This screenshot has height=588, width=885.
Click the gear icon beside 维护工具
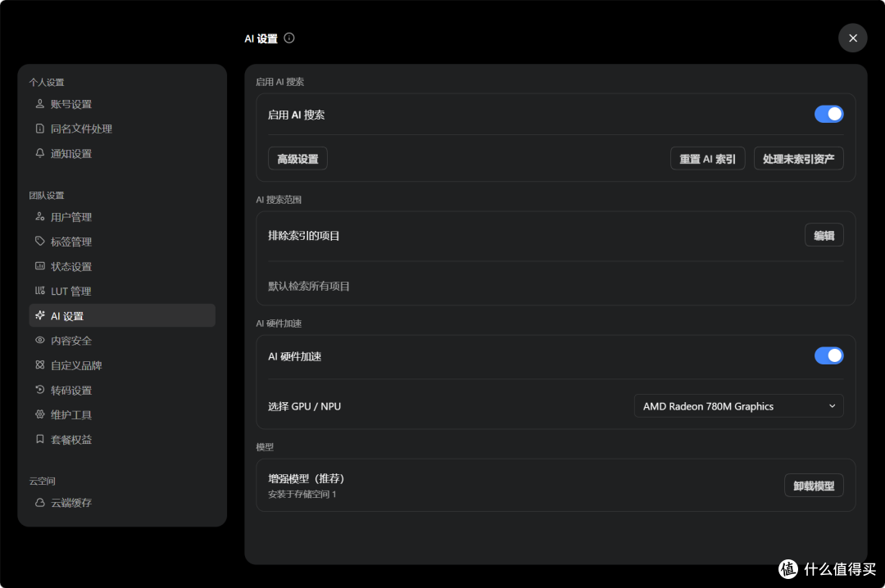[39, 414]
